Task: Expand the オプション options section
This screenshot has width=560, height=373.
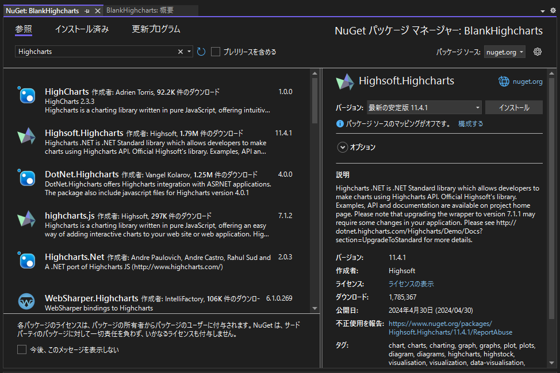Action: tap(342, 147)
